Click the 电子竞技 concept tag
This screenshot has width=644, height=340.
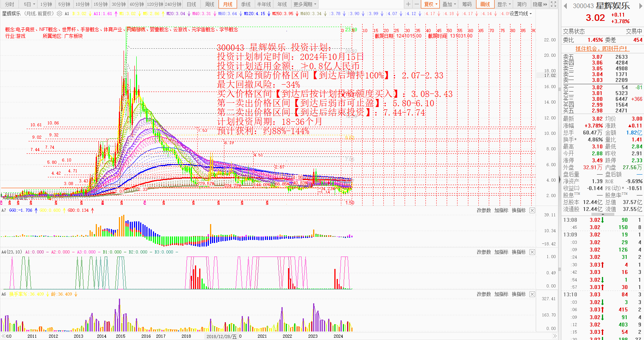point(25,29)
